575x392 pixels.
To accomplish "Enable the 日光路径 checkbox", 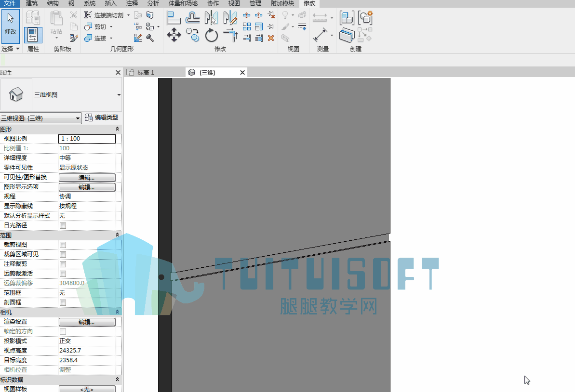I will click(x=63, y=226).
